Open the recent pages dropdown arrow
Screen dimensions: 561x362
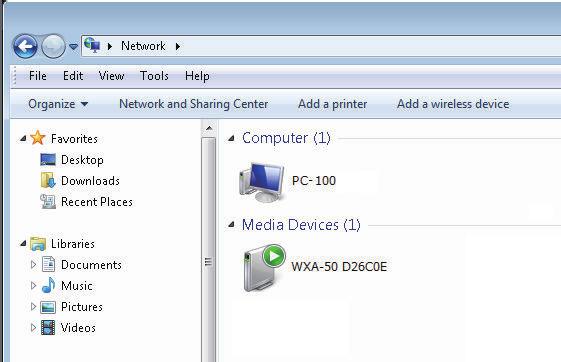[x=73, y=46]
